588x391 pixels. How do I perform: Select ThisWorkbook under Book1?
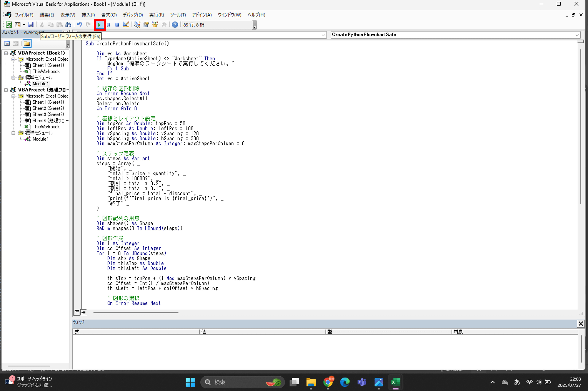(x=46, y=72)
